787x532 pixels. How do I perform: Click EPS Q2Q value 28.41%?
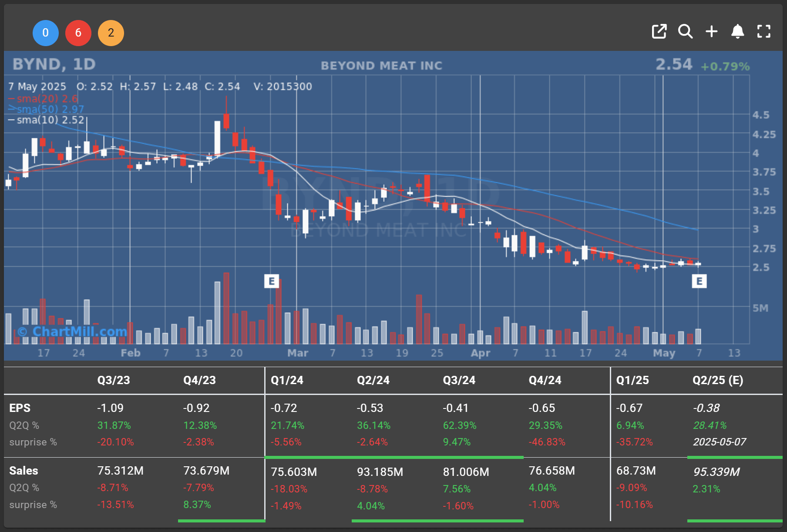pos(710,425)
